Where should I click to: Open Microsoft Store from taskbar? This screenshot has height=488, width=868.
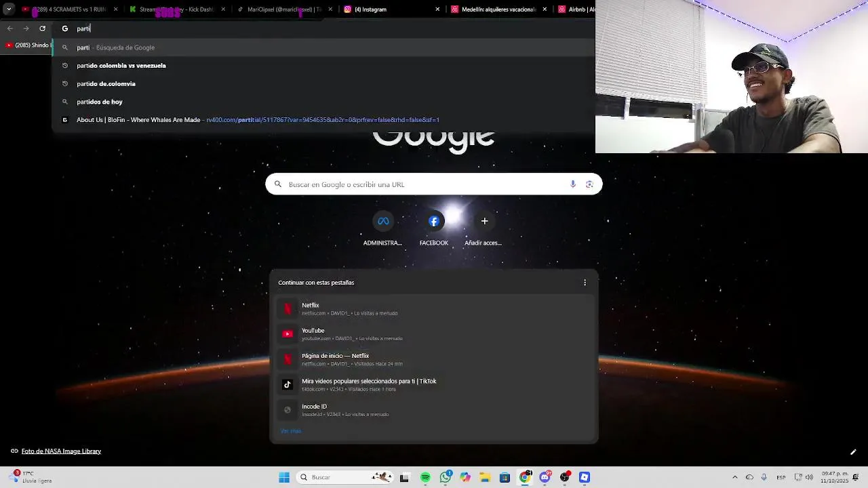click(x=505, y=477)
